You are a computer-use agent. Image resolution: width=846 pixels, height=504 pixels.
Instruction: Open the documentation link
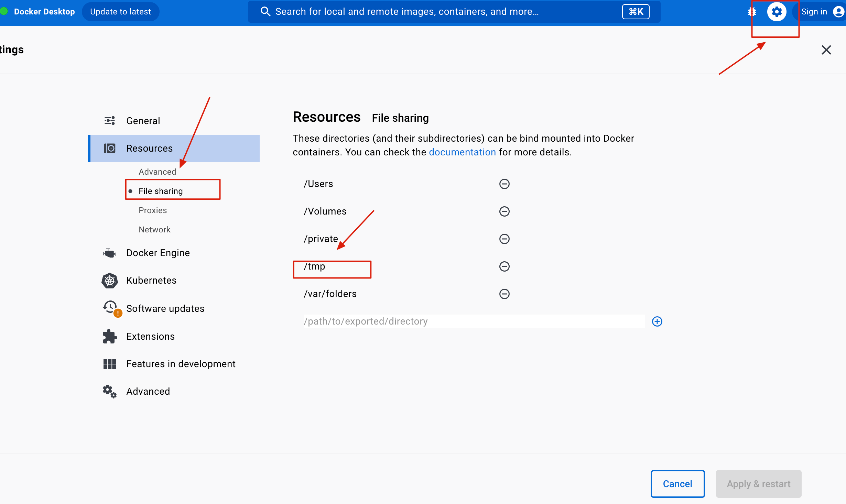(x=462, y=152)
